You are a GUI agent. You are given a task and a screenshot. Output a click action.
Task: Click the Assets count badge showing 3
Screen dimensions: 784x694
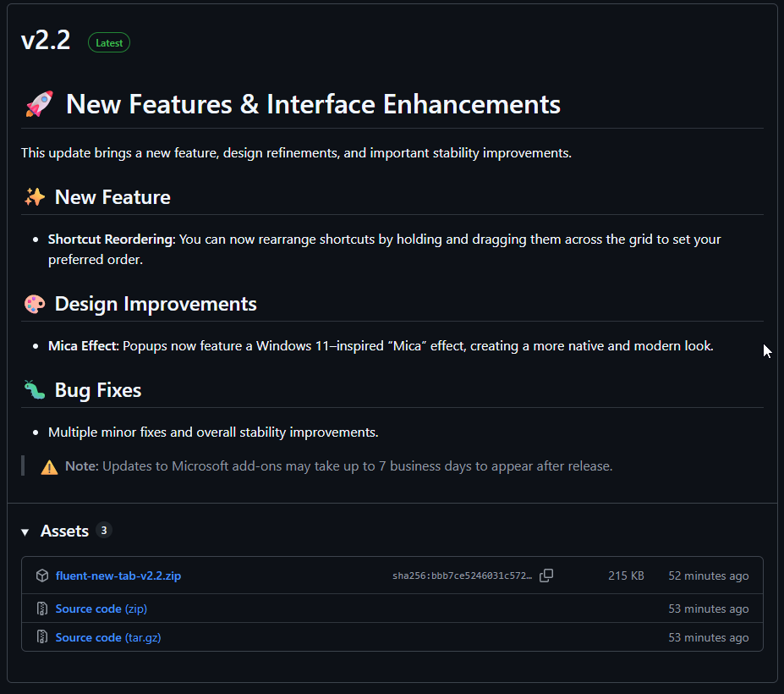point(104,531)
